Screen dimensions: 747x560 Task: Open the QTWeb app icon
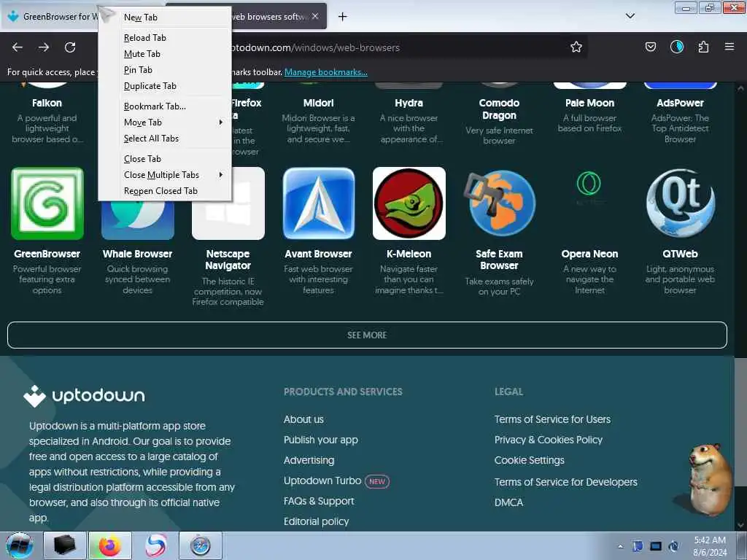click(x=680, y=203)
